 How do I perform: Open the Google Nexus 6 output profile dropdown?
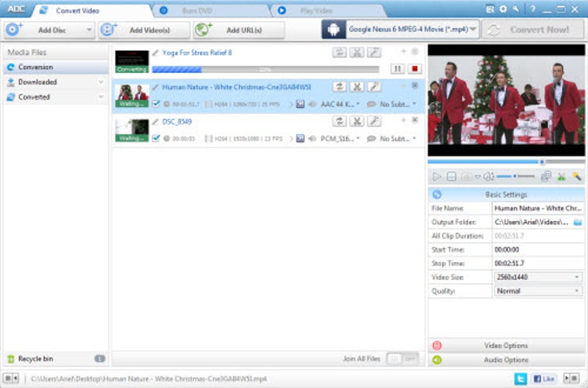tap(473, 29)
